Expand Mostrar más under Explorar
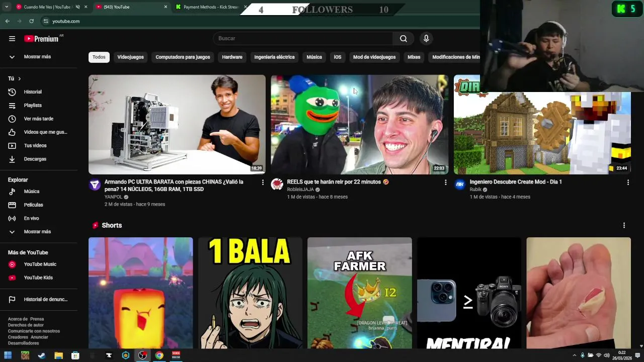 coord(39,232)
